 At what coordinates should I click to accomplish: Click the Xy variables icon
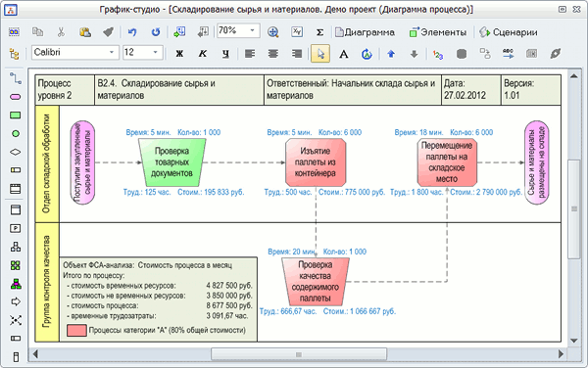pos(297,32)
